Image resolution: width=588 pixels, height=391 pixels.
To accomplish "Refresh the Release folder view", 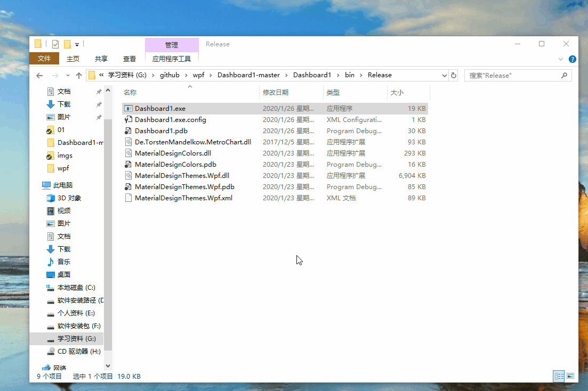I will pyautogui.click(x=453, y=75).
